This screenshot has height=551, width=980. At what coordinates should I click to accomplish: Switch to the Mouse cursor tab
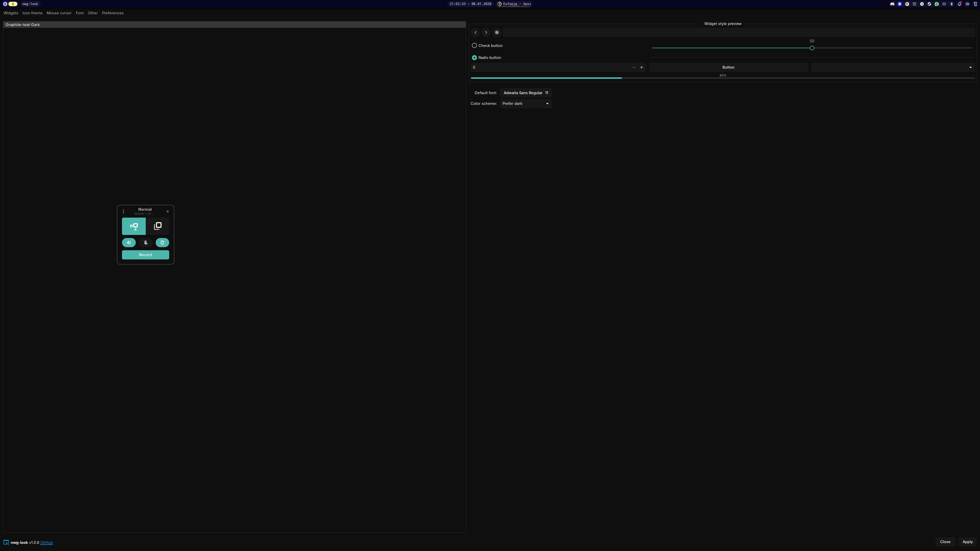(x=59, y=13)
